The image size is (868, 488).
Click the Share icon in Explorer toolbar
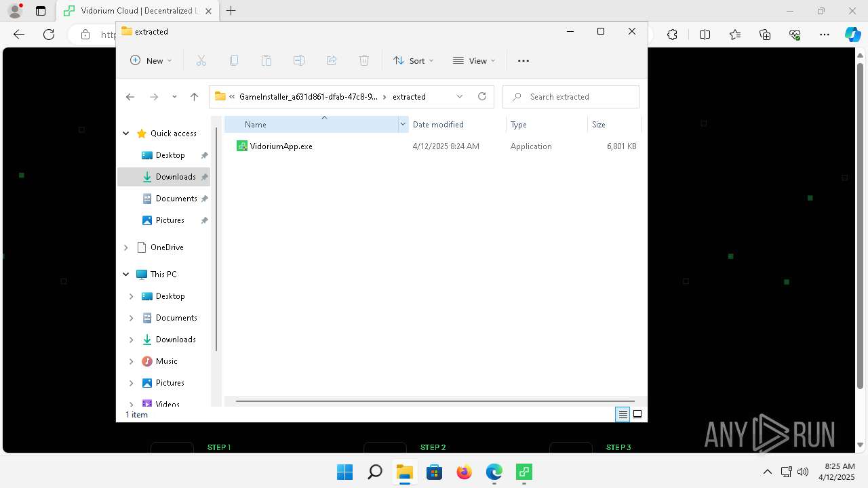pos(332,60)
